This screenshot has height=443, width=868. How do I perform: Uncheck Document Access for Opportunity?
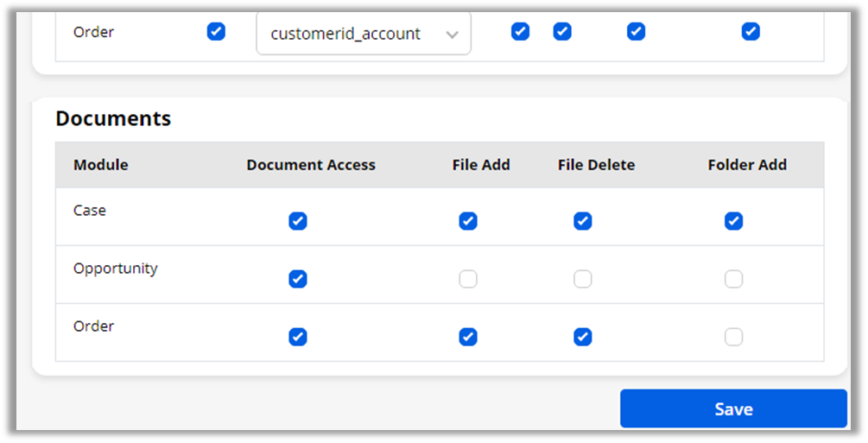(x=298, y=279)
